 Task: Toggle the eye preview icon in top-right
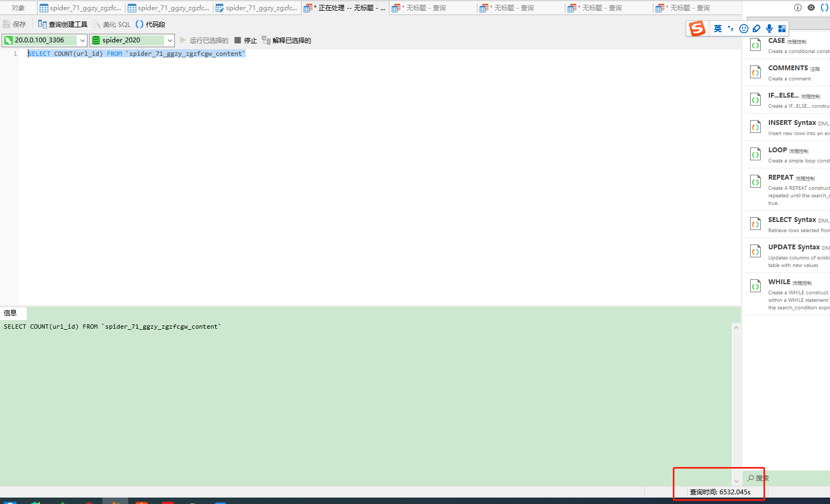pos(811,8)
